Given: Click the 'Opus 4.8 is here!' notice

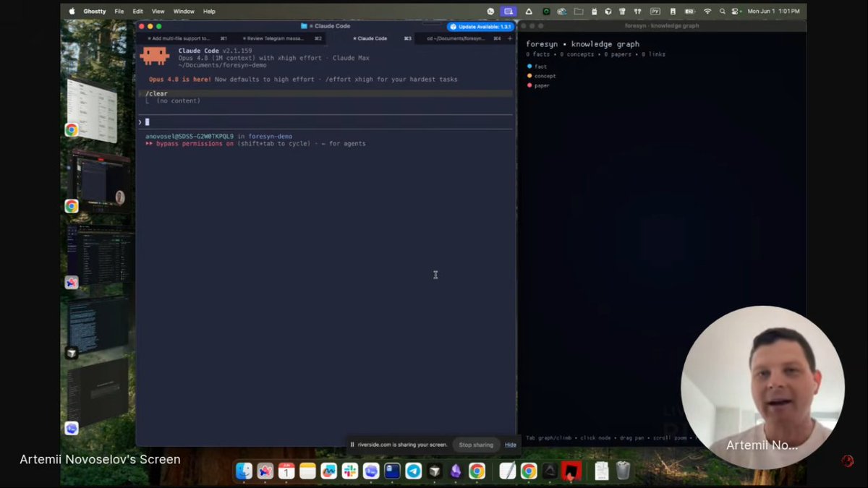Looking at the screenshot, I should 181,80.
